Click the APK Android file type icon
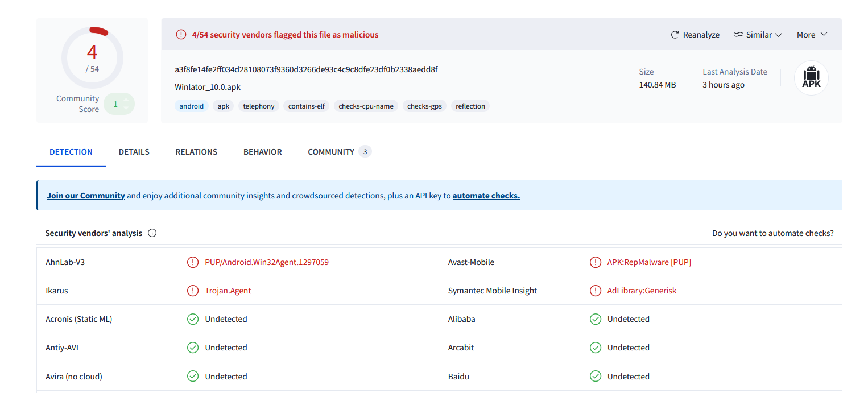 point(811,78)
